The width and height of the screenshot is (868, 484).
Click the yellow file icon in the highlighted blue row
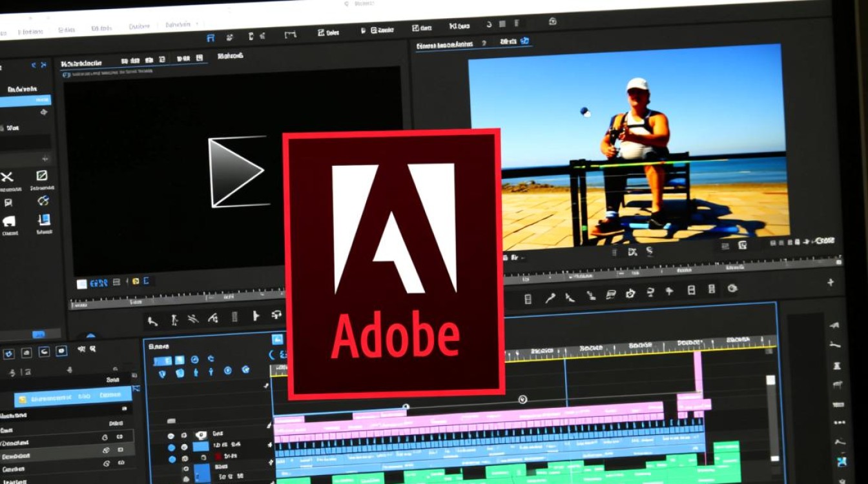[x=22, y=399]
